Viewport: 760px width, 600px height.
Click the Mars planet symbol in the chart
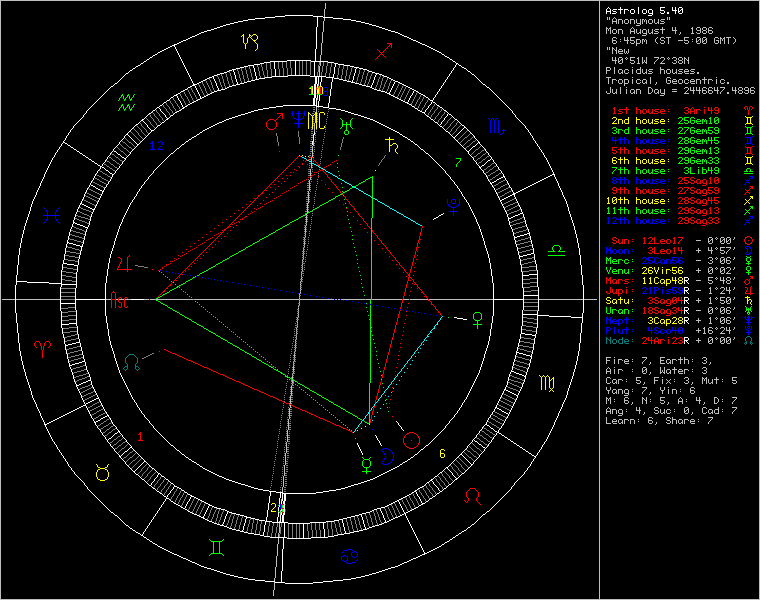(x=274, y=121)
